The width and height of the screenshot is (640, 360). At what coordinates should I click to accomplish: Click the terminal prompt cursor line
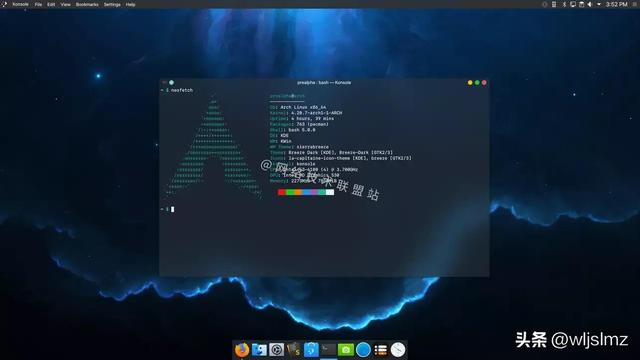[x=168, y=209]
